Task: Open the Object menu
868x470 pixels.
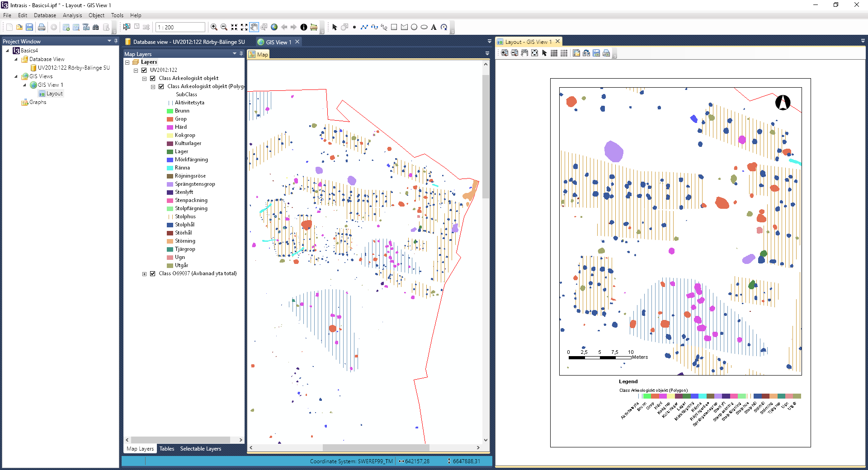Action: 96,15
